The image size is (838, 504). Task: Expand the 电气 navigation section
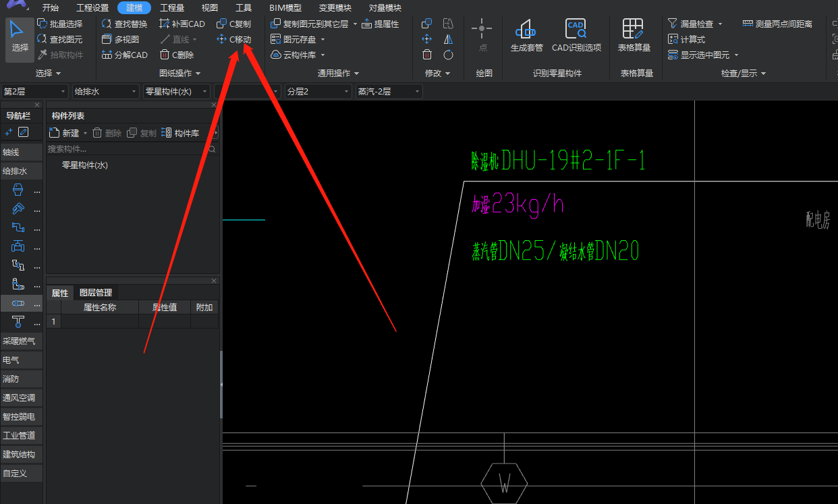pos(11,360)
